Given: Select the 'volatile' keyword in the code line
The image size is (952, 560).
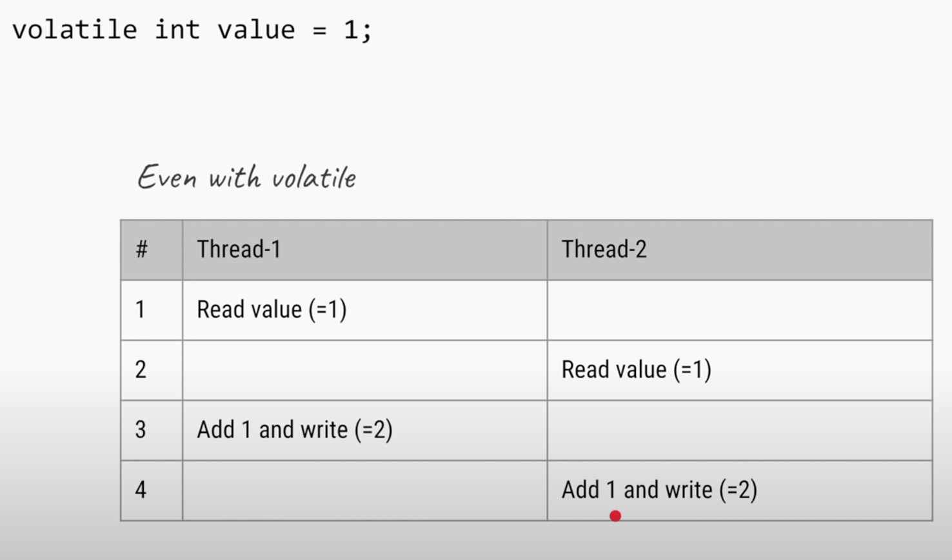Looking at the screenshot, I should pyautogui.click(x=75, y=30).
